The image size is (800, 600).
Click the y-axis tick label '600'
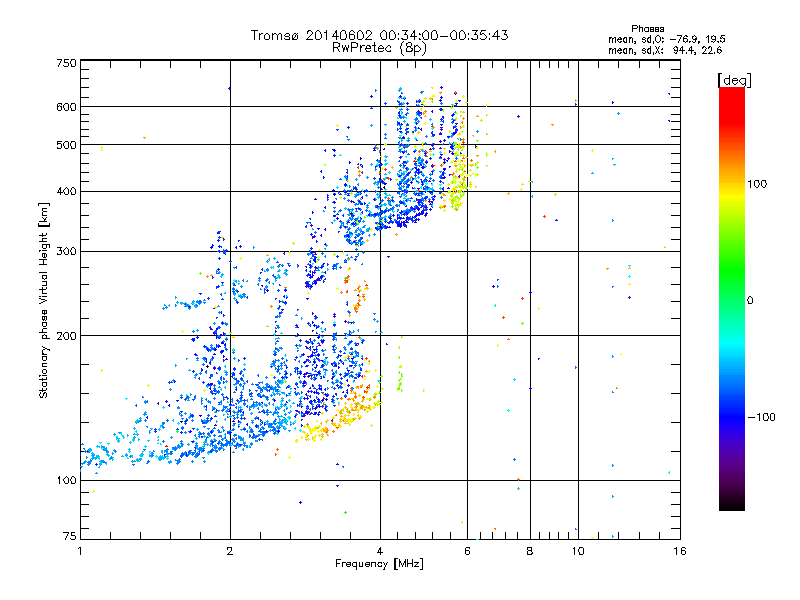click(67, 107)
